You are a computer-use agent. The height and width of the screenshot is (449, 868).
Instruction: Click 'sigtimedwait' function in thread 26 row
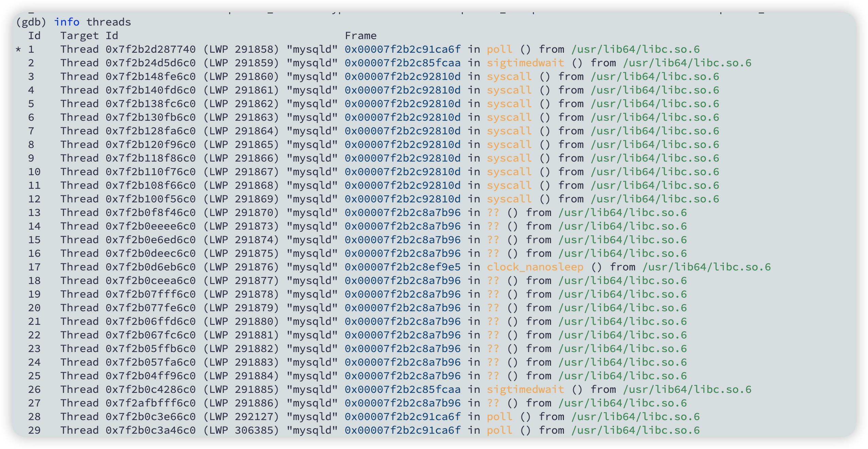point(525,389)
